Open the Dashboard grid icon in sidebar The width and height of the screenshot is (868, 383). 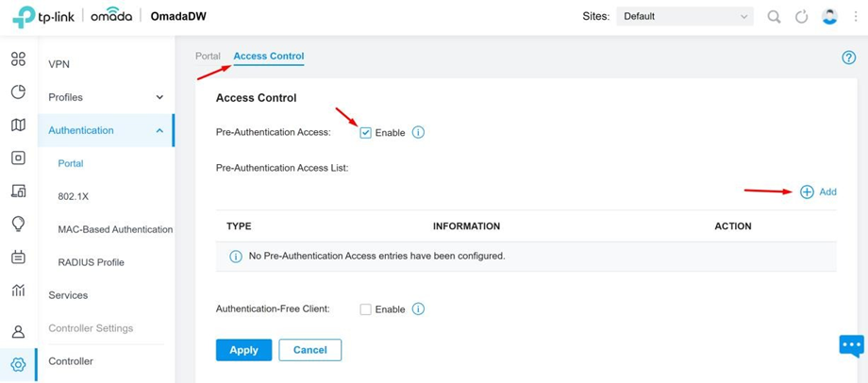click(18, 59)
